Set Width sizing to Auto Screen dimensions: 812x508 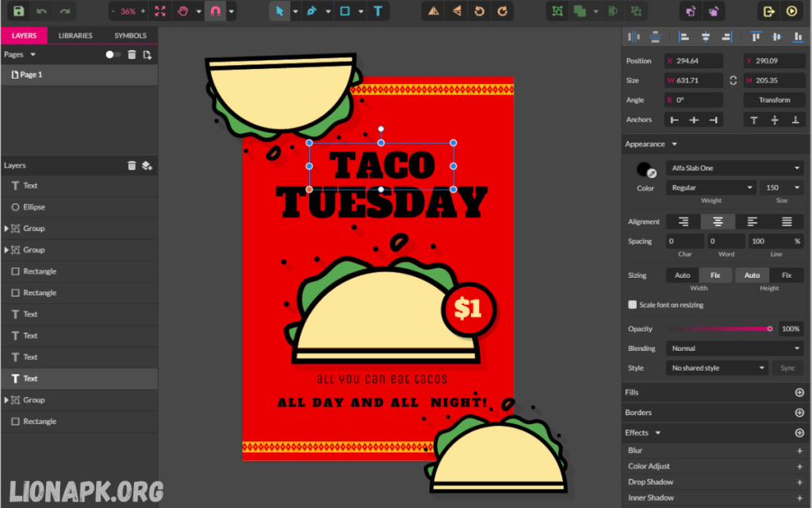coord(683,275)
